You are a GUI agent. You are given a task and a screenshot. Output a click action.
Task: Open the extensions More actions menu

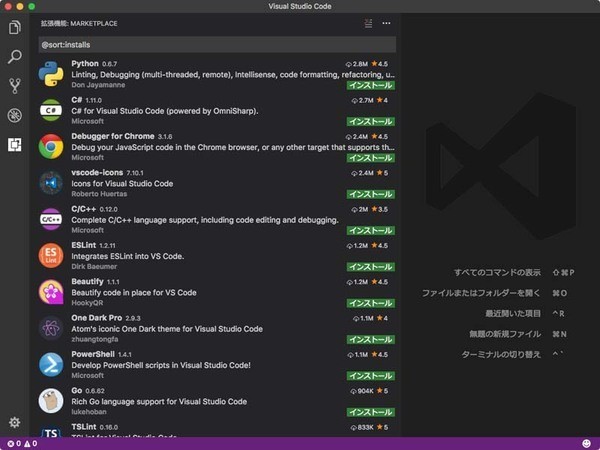tap(386, 23)
